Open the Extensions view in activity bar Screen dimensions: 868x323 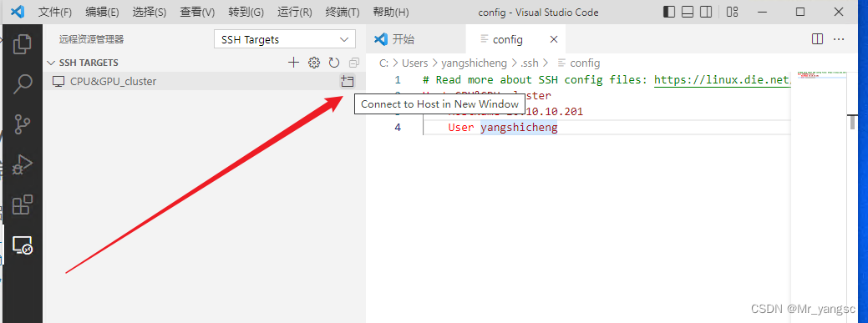(23, 204)
